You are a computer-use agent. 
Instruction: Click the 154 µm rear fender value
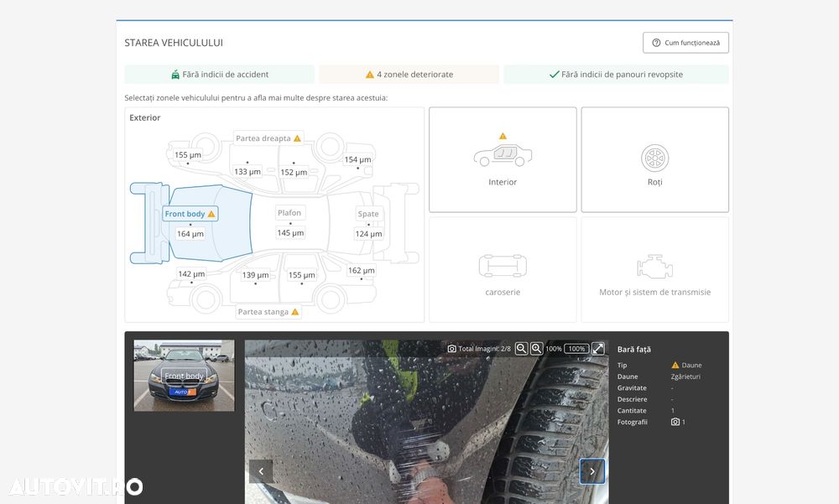(357, 159)
